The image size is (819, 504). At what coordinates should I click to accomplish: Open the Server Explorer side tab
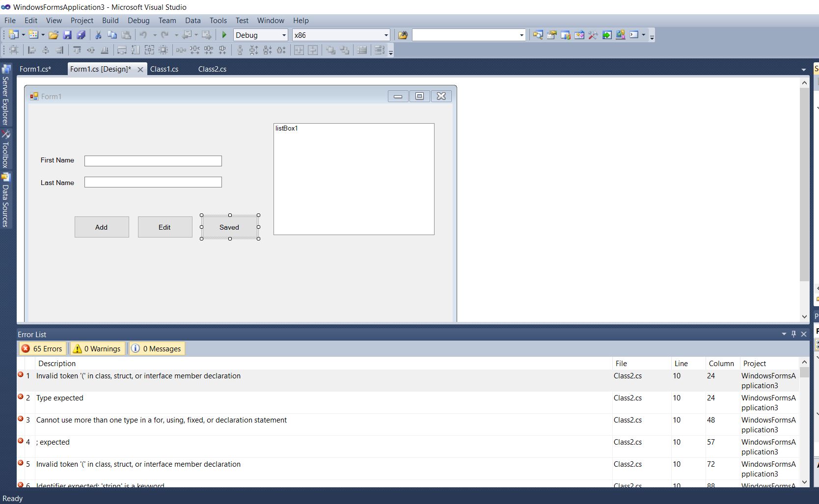[6, 95]
